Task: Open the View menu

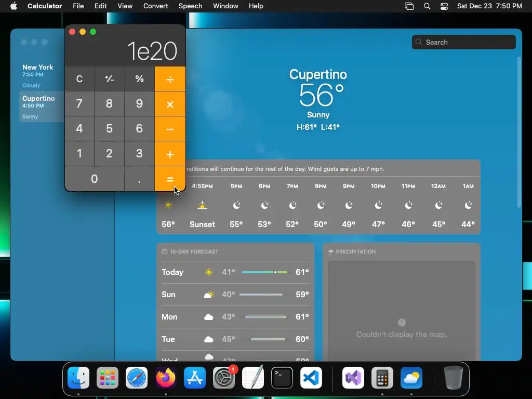Action: (125, 6)
